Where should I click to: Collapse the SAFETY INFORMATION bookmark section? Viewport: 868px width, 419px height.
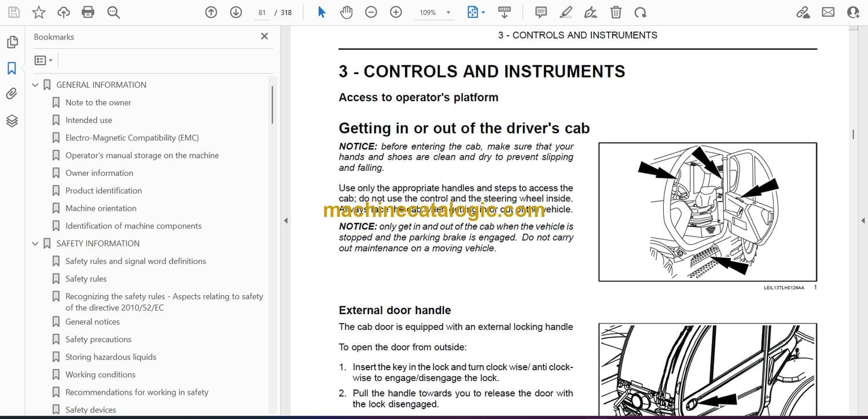point(35,244)
